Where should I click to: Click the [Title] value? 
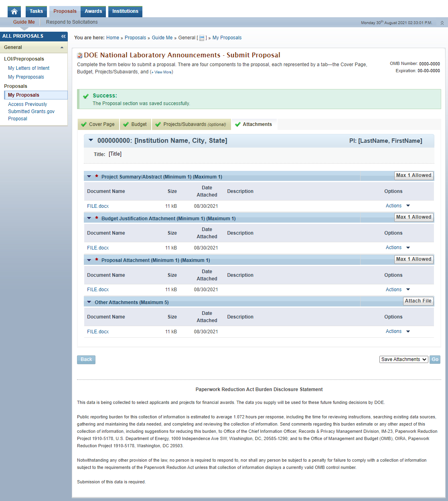click(115, 154)
